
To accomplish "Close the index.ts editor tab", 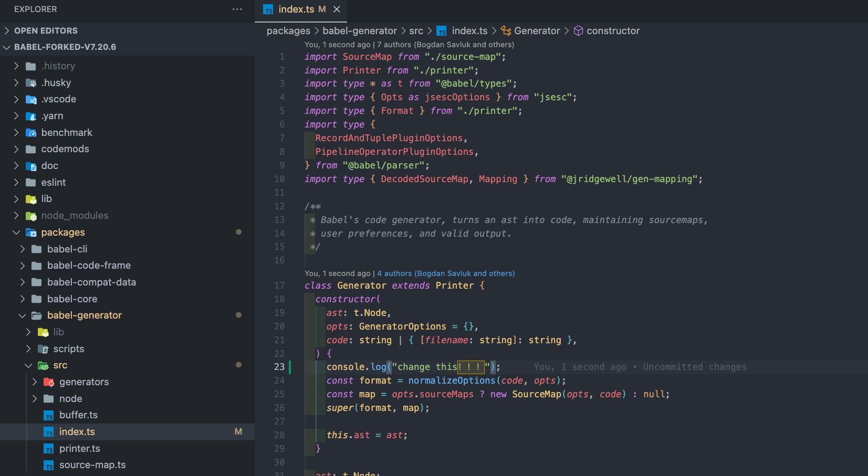I will pyautogui.click(x=337, y=9).
